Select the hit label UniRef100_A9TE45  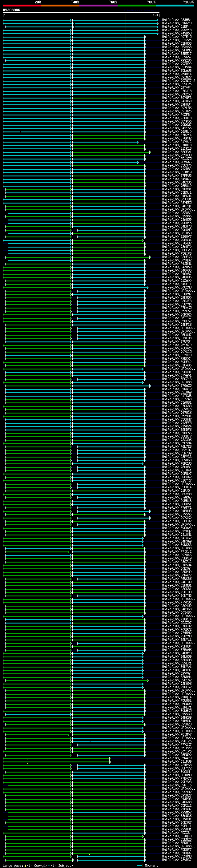177,37
